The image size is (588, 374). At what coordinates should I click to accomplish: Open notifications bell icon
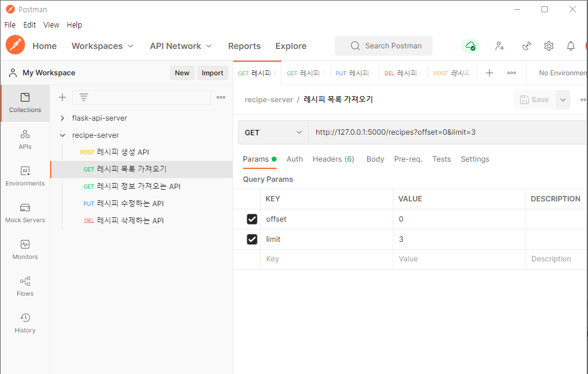coord(570,46)
